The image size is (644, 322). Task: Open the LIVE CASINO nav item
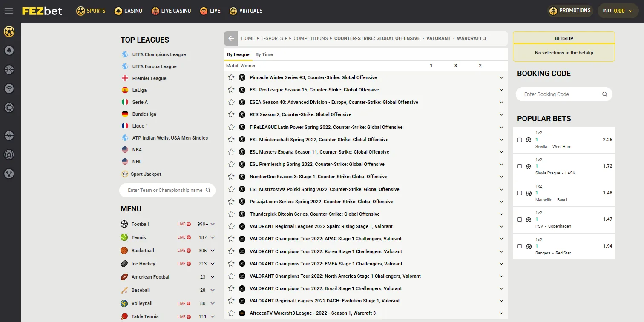click(x=171, y=11)
